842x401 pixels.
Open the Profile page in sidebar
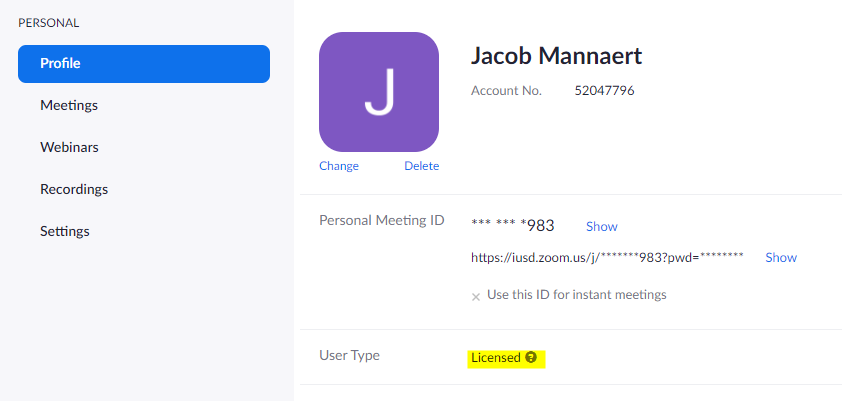[x=144, y=63]
